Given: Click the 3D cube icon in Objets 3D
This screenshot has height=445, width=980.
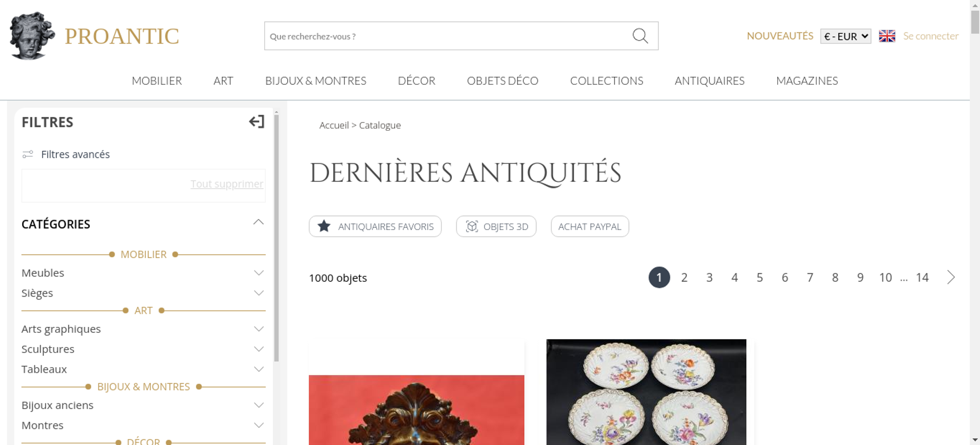Looking at the screenshot, I should click(472, 226).
